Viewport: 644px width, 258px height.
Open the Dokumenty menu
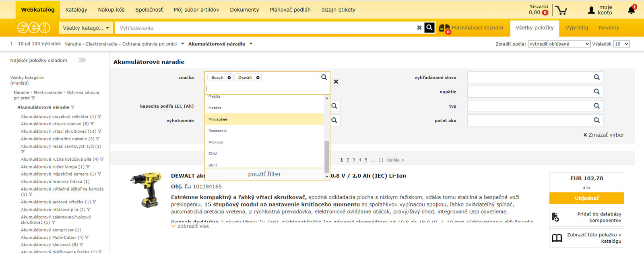click(245, 10)
